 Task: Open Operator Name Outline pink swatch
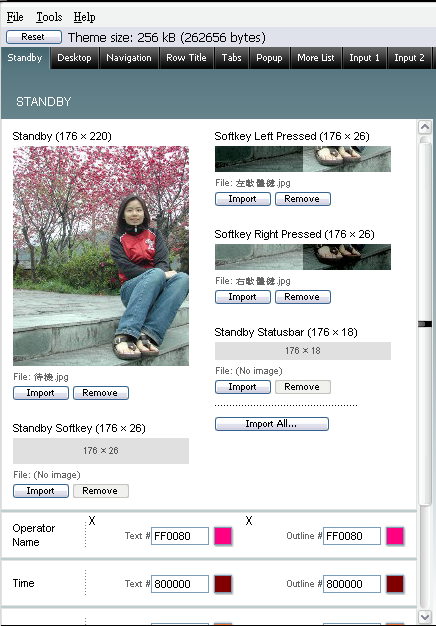pyautogui.click(x=395, y=536)
